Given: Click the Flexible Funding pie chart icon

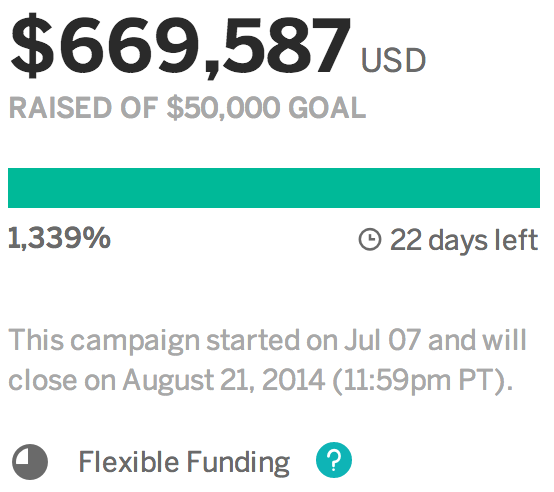Looking at the screenshot, I should point(30,462).
